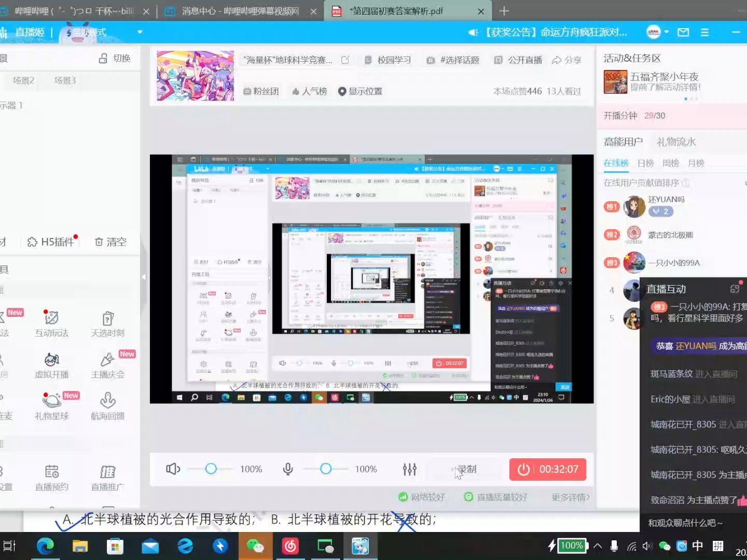Open the message envelope icon in title bar

tap(684, 32)
